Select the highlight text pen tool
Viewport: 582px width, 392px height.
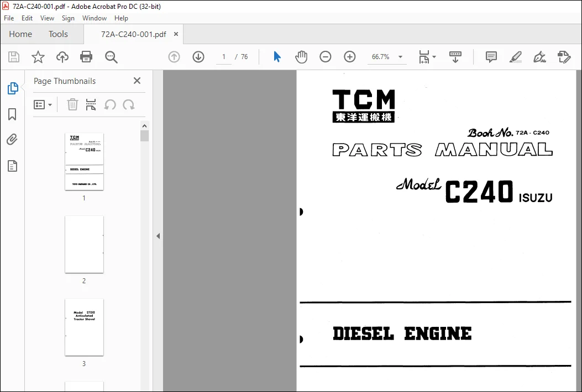pos(516,57)
